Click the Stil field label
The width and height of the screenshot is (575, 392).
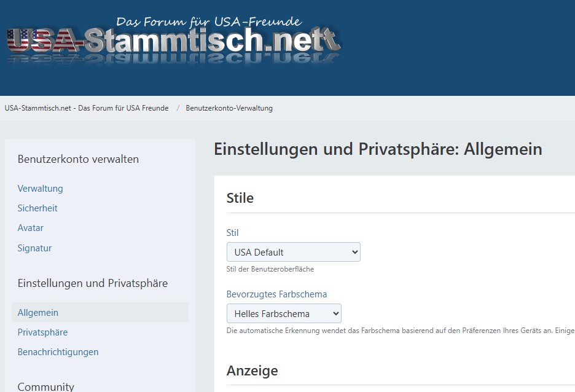click(232, 233)
